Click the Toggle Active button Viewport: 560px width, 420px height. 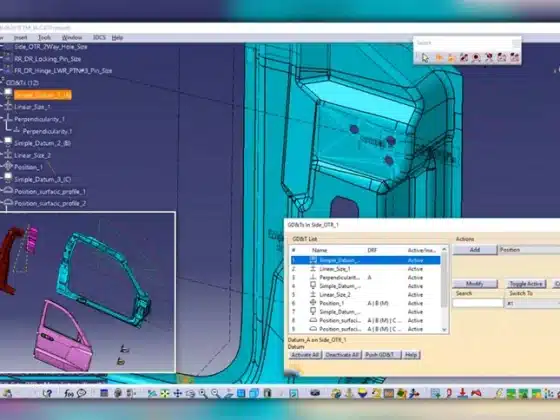pos(526,284)
